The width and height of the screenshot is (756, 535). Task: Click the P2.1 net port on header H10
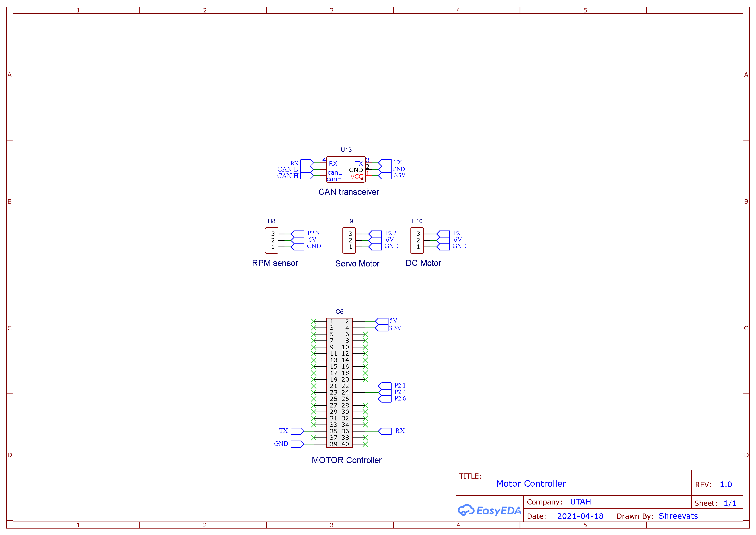pyautogui.click(x=443, y=234)
